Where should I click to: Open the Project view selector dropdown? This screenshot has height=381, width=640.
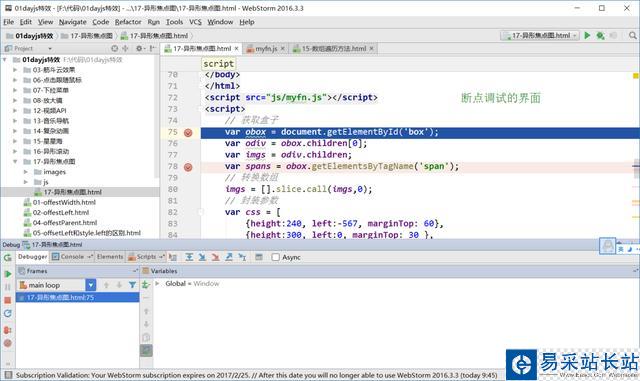(50, 48)
